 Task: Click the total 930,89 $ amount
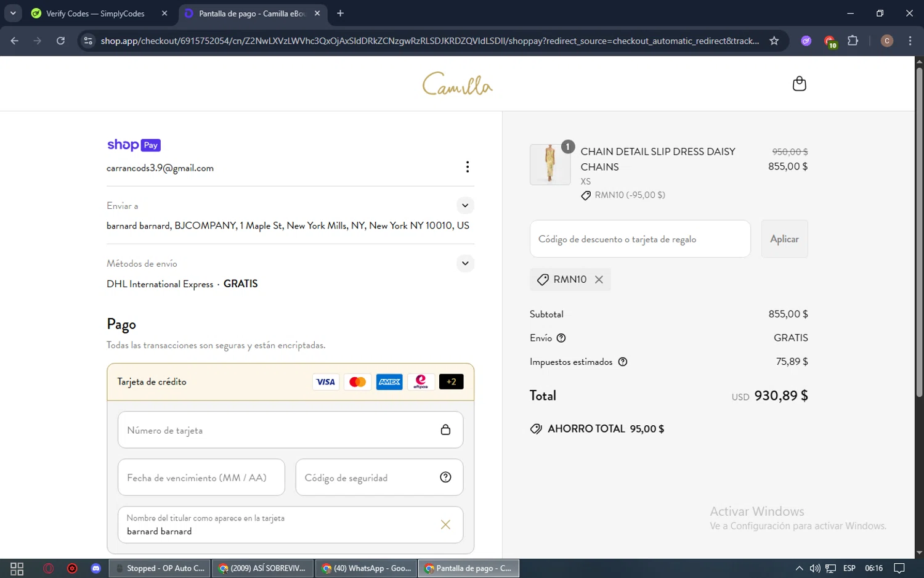781,396
